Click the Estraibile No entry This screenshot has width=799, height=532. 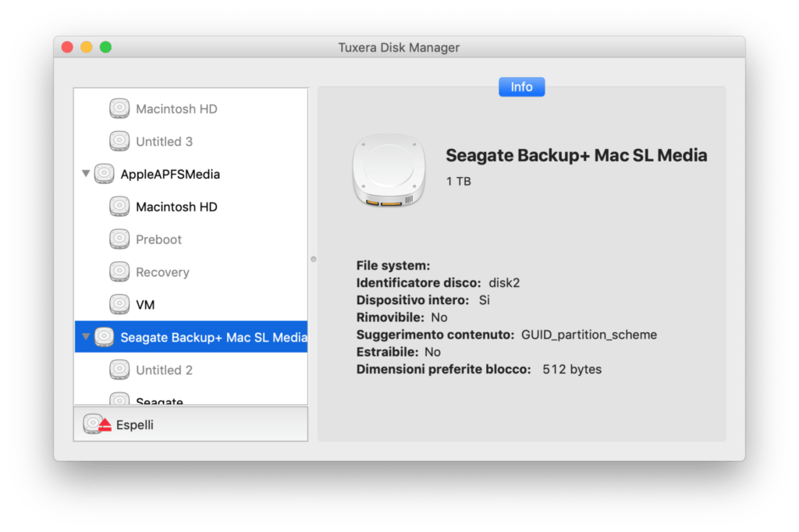click(399, 352)
